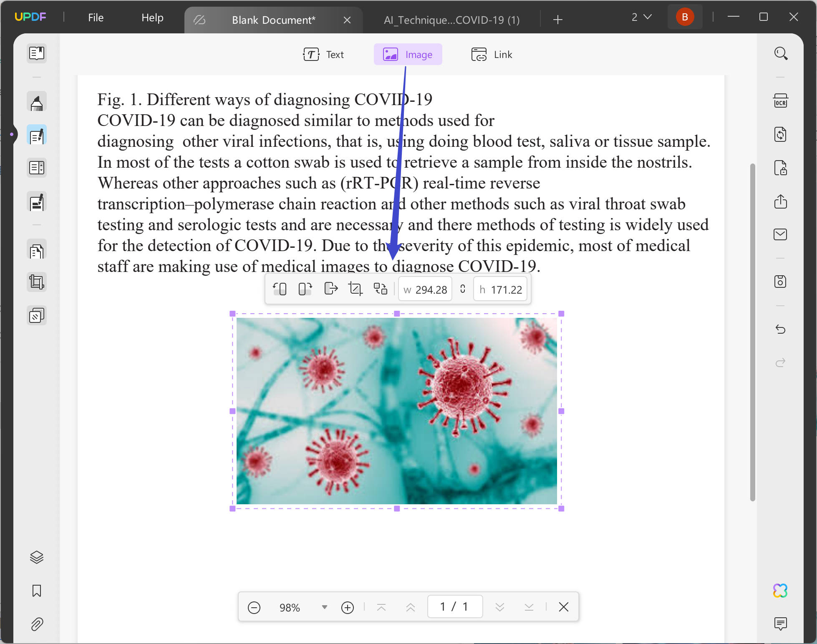Zoom out using the minus control
Screen dimensions: 817x644
[x=254, y=607]
